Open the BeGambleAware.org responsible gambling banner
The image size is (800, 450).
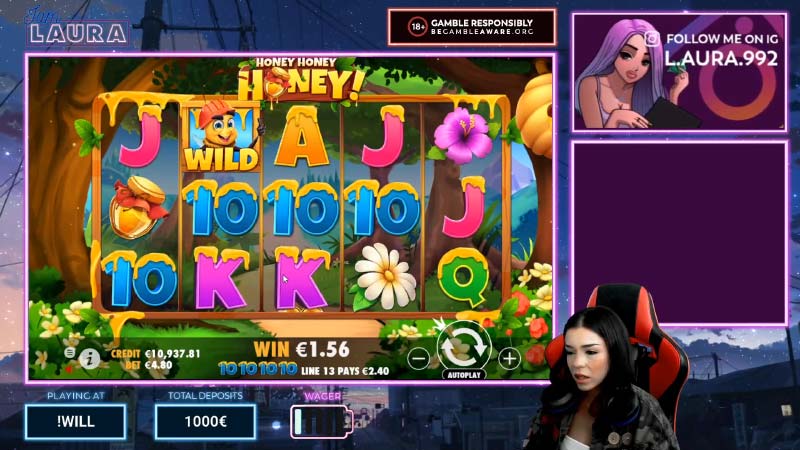point(472,27)
